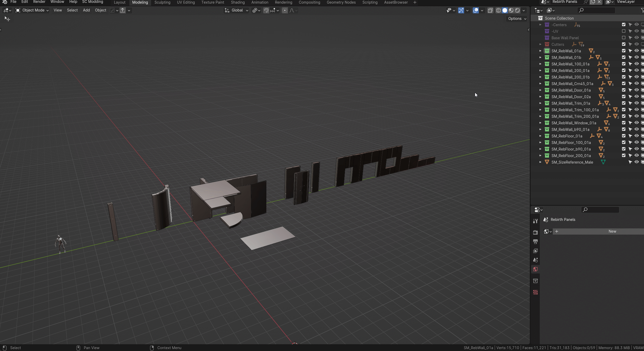
Task: Click the New button for world datablock
Action: [612, 231]
